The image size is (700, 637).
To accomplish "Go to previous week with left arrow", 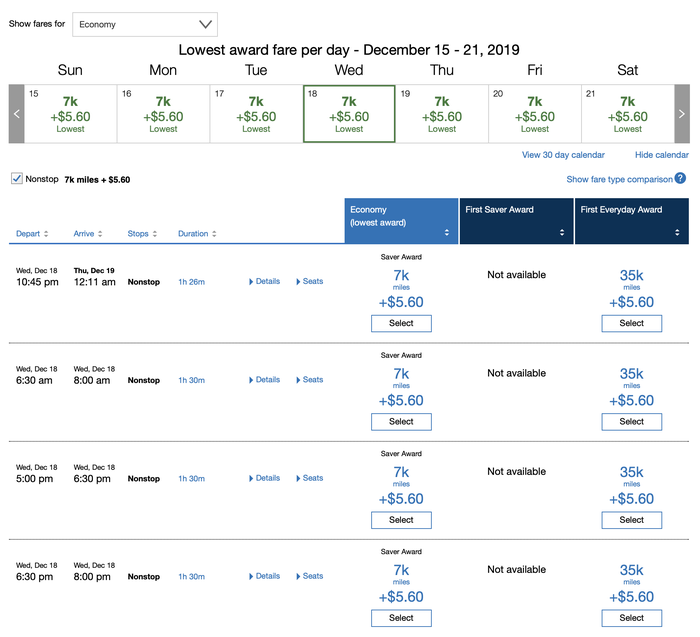I will (17, 114).
